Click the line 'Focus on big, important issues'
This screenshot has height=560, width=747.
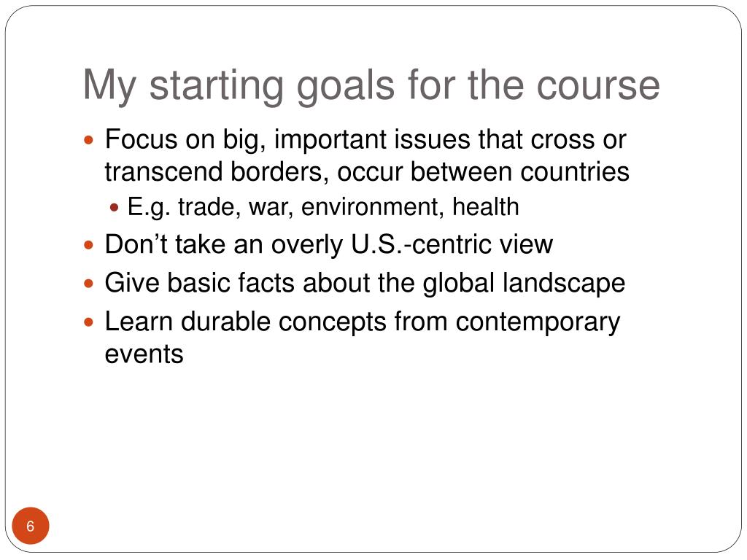pyautogui.click(x=365, y=141)
